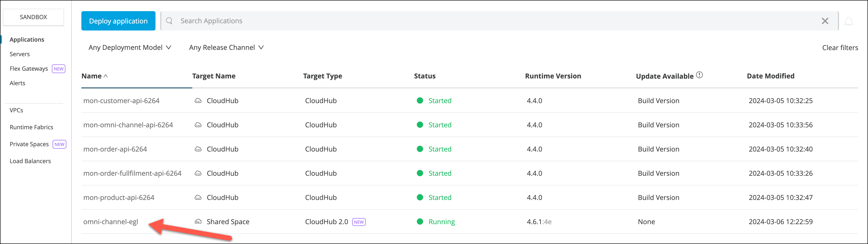Click the Search Applications input field

pos(472,21)
